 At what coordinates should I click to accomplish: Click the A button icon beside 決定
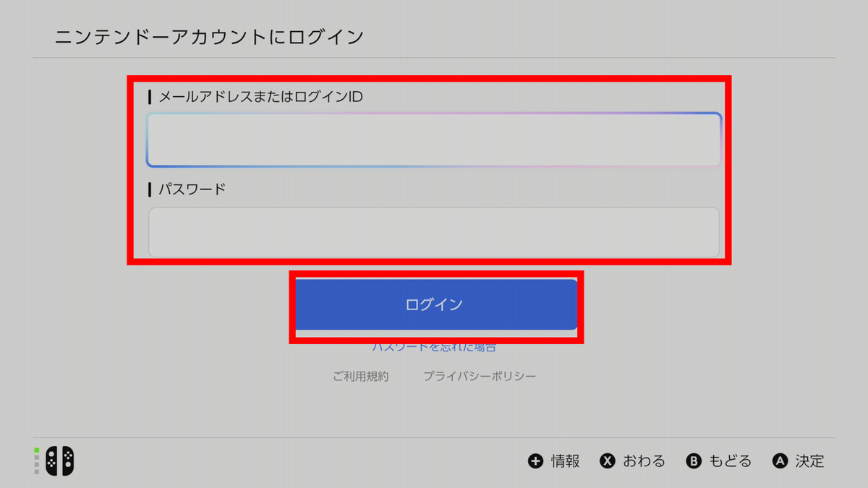pyautogui.click(x=780, y=461)
